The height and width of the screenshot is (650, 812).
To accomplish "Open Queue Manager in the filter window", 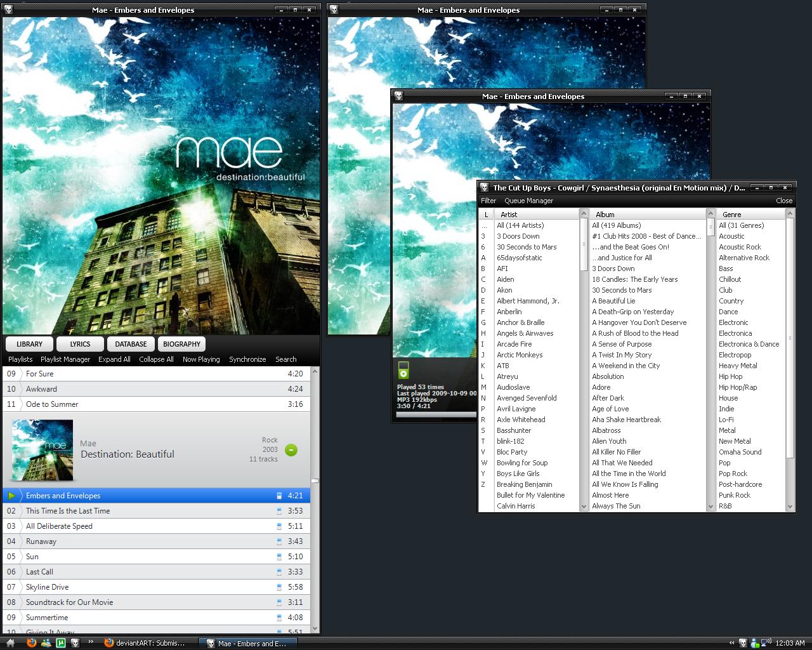I will pyautogui.click(x=528, y=201).
